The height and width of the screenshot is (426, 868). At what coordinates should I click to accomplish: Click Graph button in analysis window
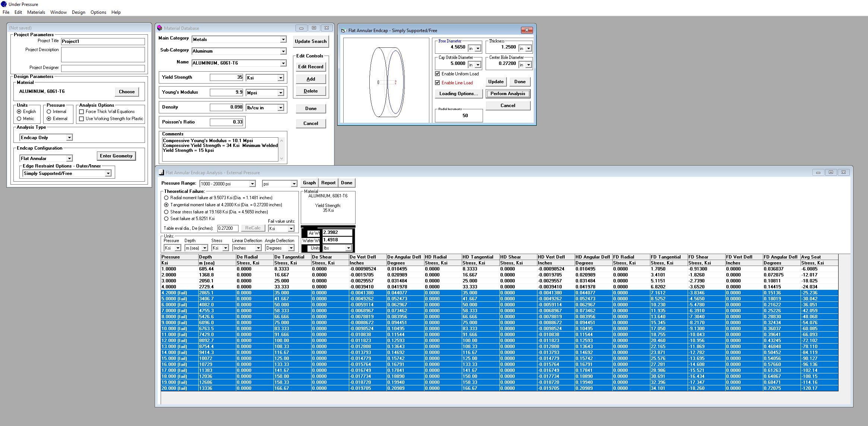click(309, 183)
